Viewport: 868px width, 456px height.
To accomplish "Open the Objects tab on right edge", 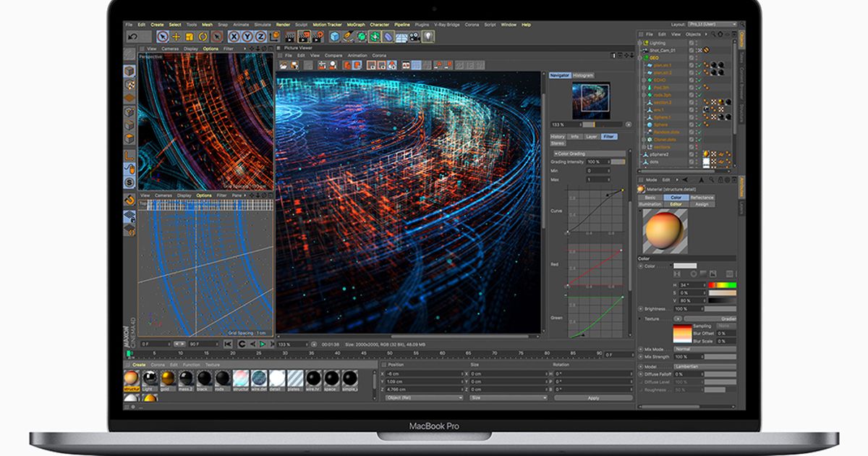I will [x=741, y=41].
